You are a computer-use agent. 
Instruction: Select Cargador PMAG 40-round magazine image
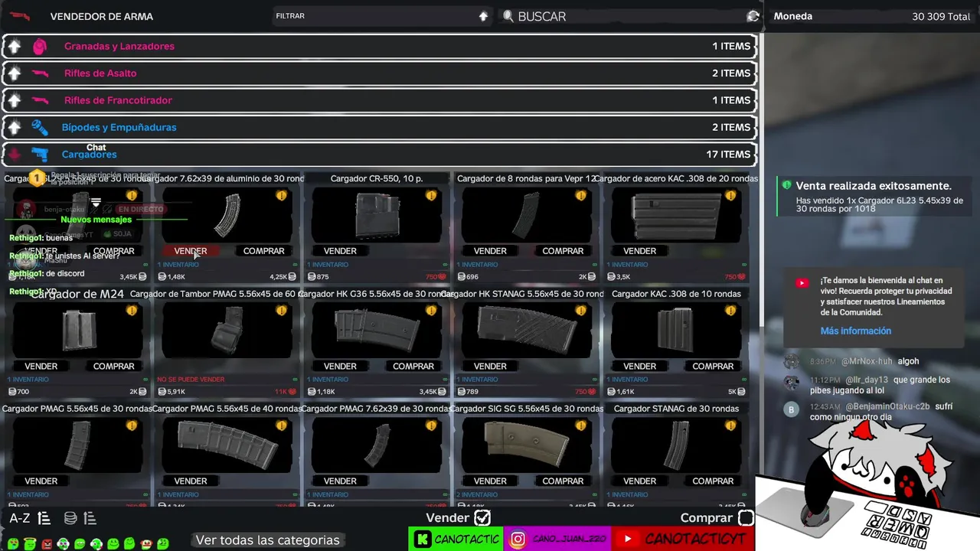(x=227, y=445)
